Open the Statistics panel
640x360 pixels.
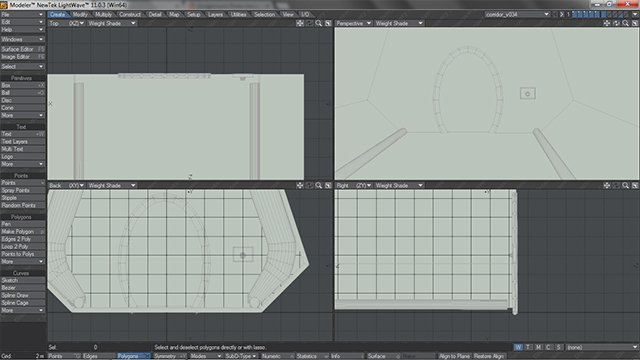tap(312, 356)
